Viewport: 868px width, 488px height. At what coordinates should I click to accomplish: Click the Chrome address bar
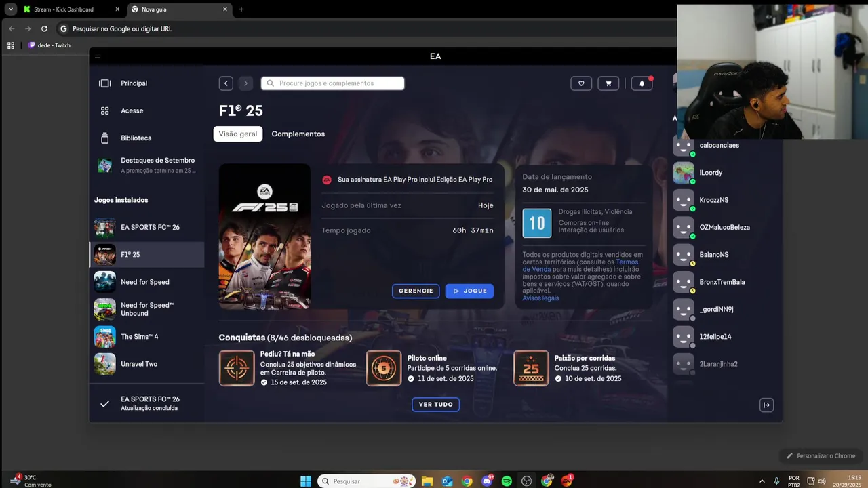coord(366,28)
